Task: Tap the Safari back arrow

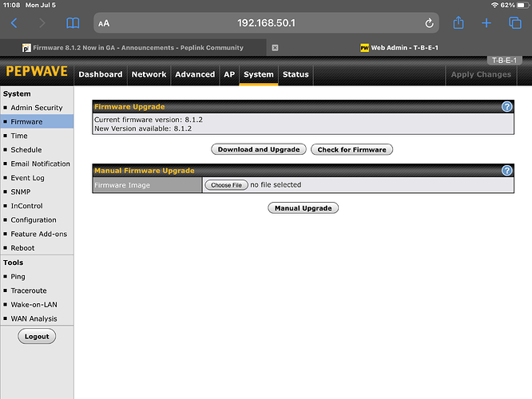Action: (x=14, y=23)
